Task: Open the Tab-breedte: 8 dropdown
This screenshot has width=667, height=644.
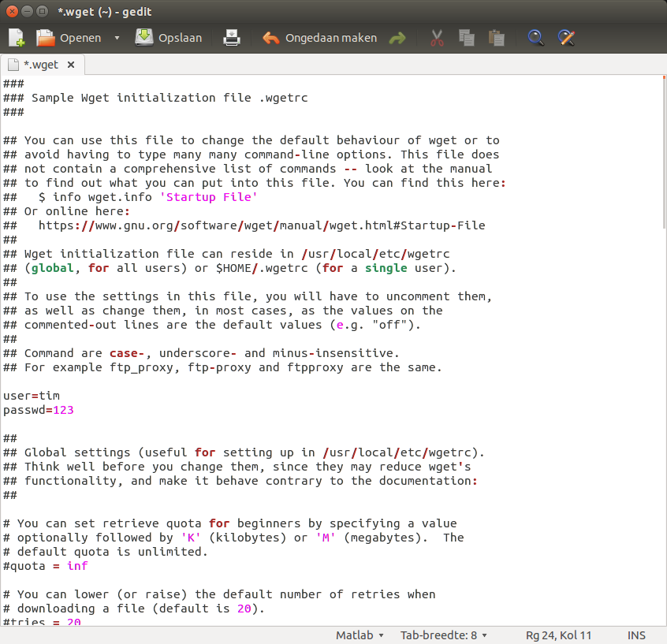Action: (443, 635)
